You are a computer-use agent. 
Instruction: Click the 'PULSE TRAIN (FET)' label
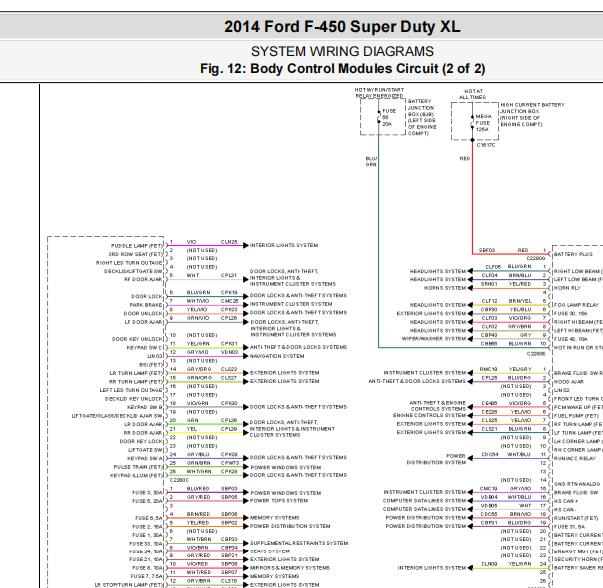(138, 467)
